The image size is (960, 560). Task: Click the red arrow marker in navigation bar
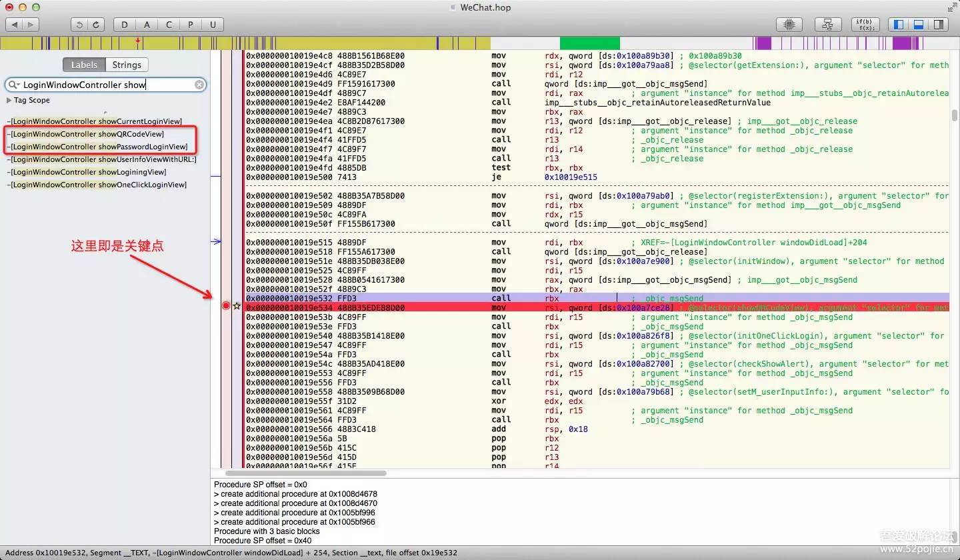138,41
